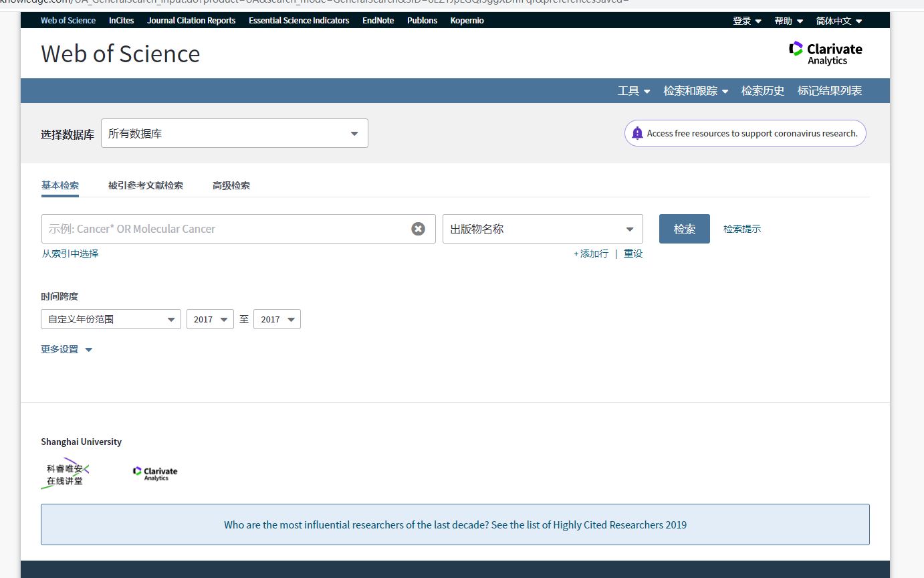Switch to the 基本检索 tab
The height and width of the screenshot is (578, 924).
coord(60,185)
